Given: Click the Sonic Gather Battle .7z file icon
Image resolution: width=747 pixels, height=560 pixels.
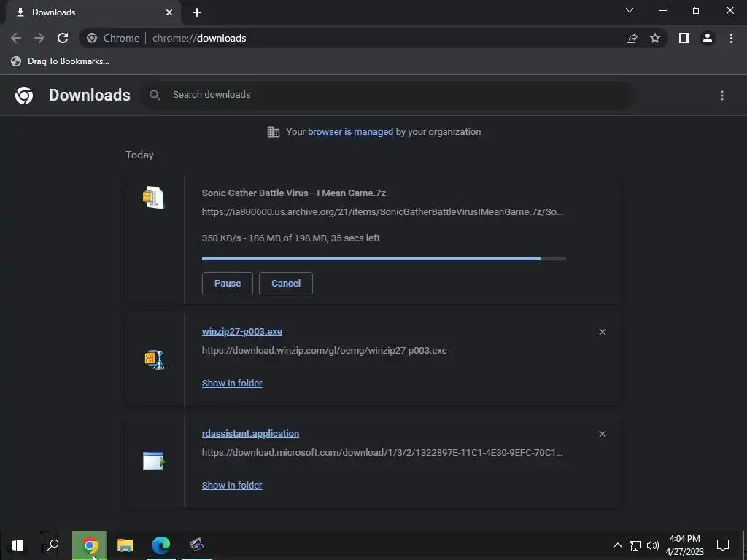Looking at the screenshot, I should coord(153,198).
